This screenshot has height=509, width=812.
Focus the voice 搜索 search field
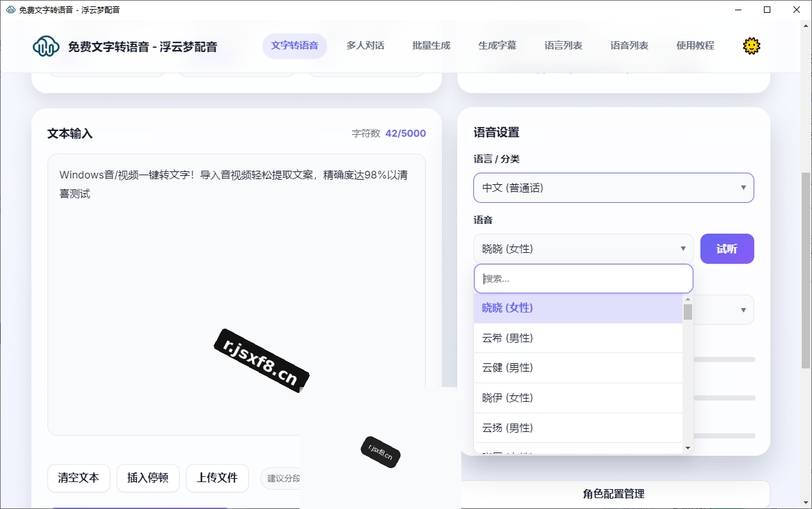pyautogui.click(x=584, y=279)
